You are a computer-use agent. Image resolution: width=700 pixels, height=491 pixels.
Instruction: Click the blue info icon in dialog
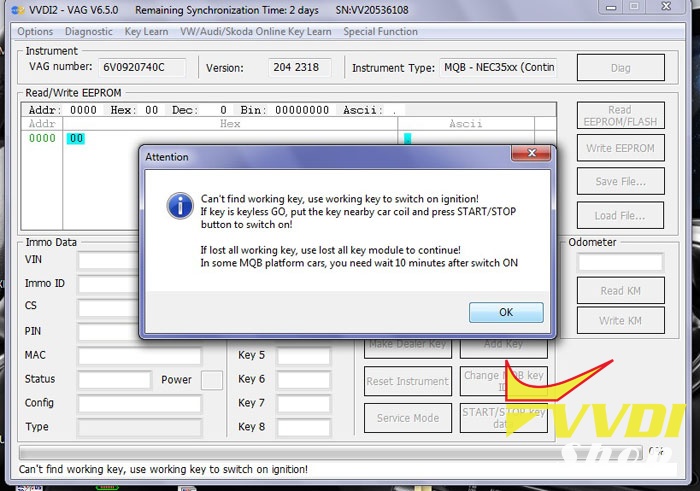tap(180, 206)
